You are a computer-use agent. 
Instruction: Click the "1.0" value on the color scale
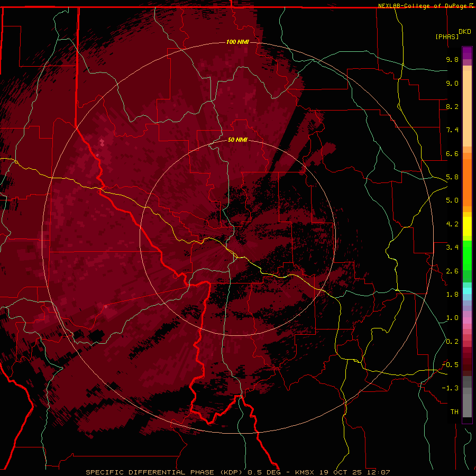coord(452,318)
